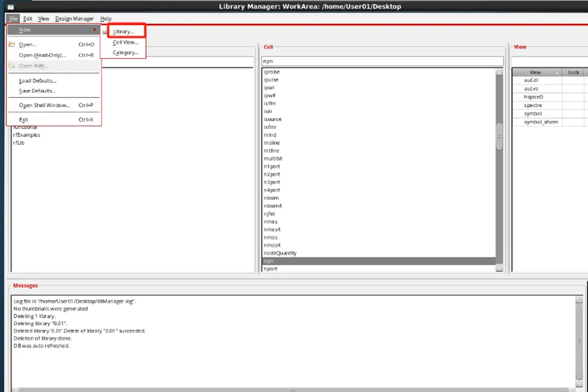Click the Cell name filter field

pyautogui.click(x=382, y=61)
